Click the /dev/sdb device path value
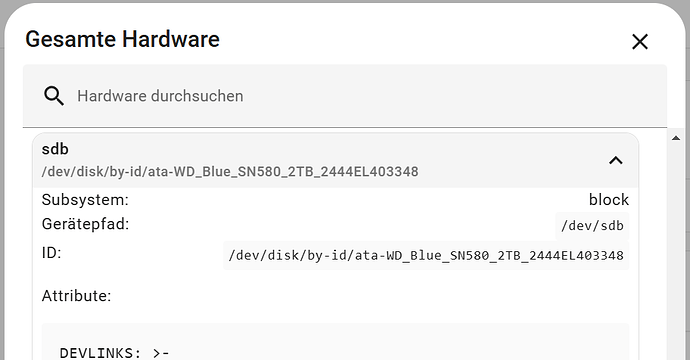The image size is (690, 360). click(592, 226)
